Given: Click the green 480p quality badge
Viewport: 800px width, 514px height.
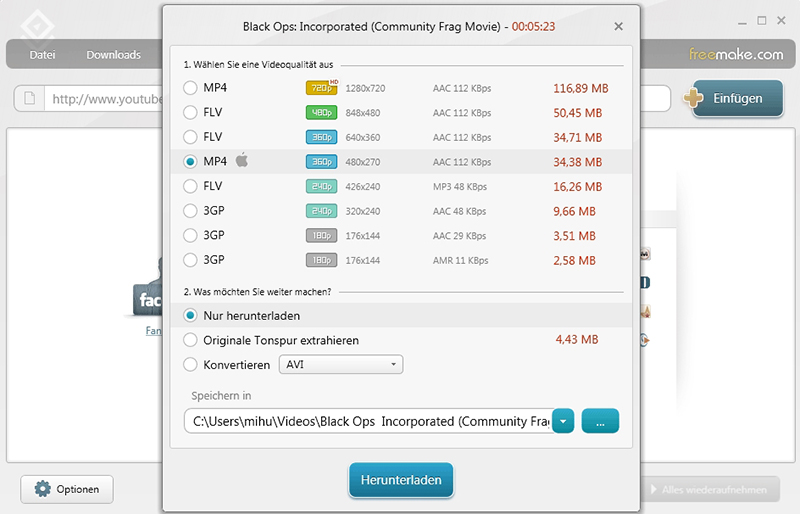Looking at the screenshot, I should 322,113.
